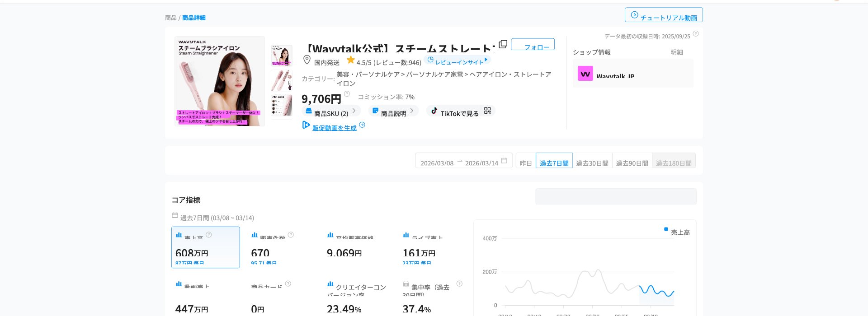This screenshot has width=868, height=316.
Task: Click the calendar icon beside 集中率
Action: pyautogui.click(x=406, y=284)
